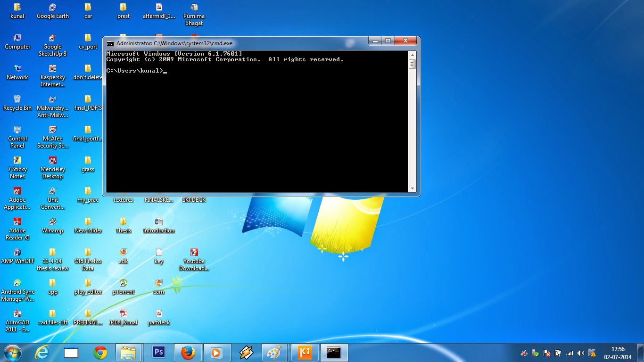
Task: Select the aftermidl_1 file on desktop
Action: (x=159, y=11)
